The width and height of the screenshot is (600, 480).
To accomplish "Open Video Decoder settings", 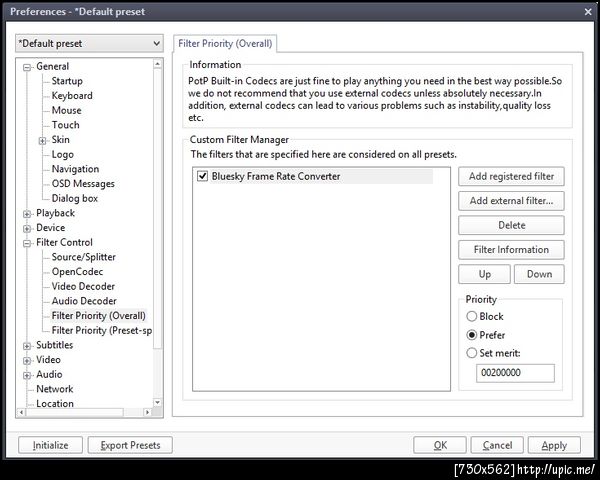I will click(83, 286).
